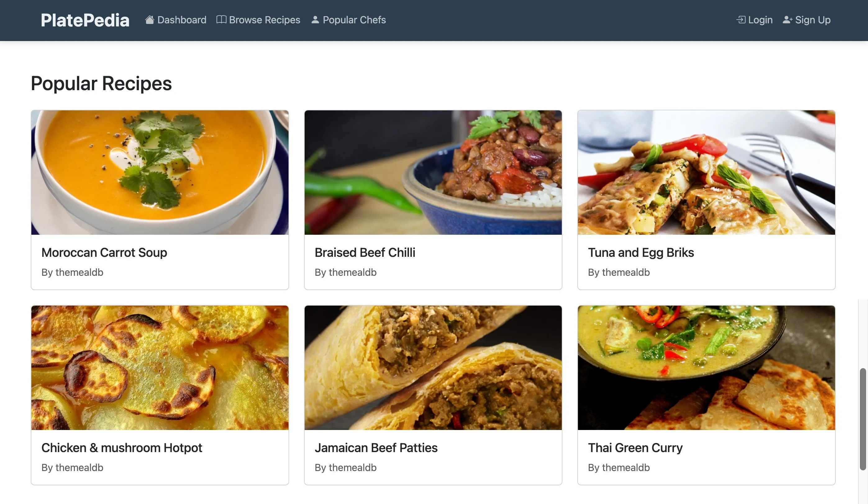This screenshot has height=504, width=868.
Task: View the Tuna and Egg Briks image
Action: (x=706, y=172)
